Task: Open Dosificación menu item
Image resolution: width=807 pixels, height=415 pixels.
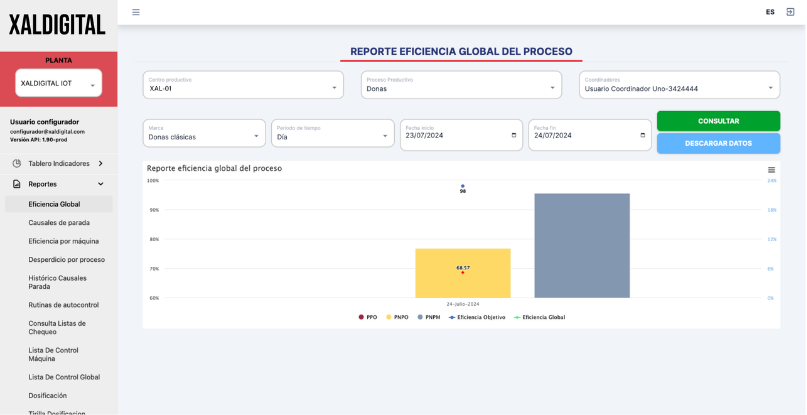Action: point(48,396)
